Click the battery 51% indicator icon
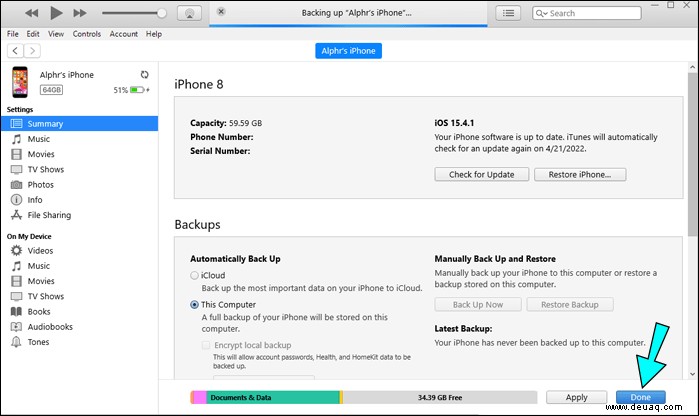Screen dimensions: 699x416 tap(137, 90)
